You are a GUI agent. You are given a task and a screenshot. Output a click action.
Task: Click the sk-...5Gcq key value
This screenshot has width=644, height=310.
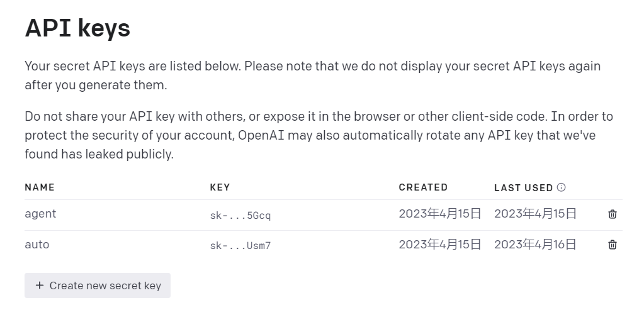240,216
